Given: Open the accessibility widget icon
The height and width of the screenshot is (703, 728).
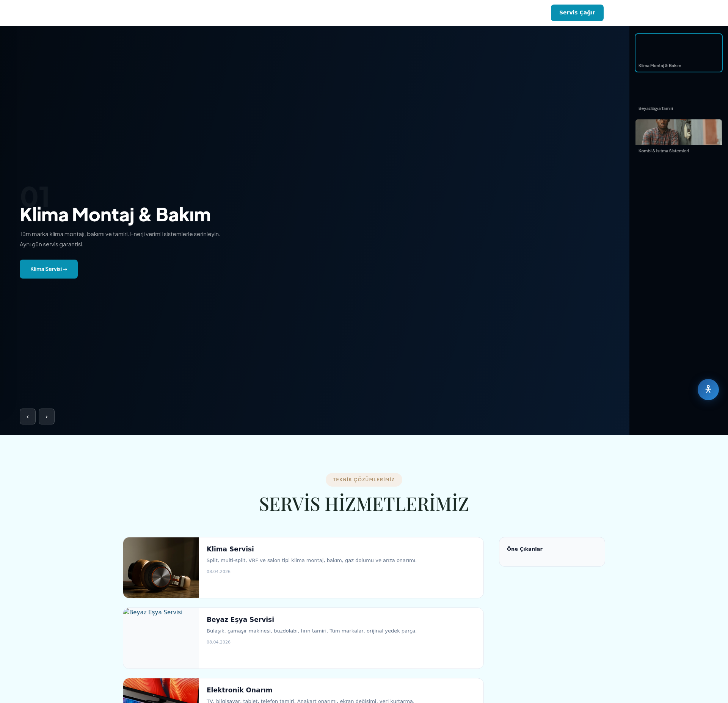Looking at the screenshot, I should click(x=708, y=389).
